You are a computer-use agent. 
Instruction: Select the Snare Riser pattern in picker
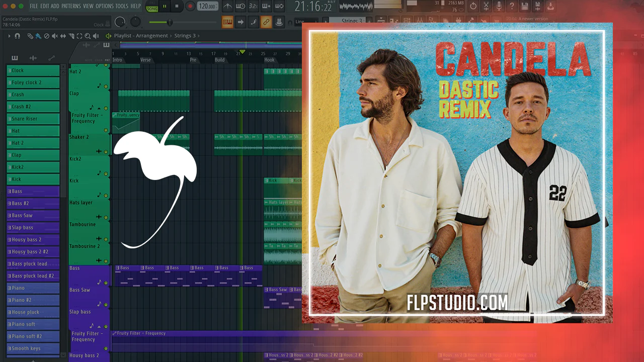click(x=33, y=119)
